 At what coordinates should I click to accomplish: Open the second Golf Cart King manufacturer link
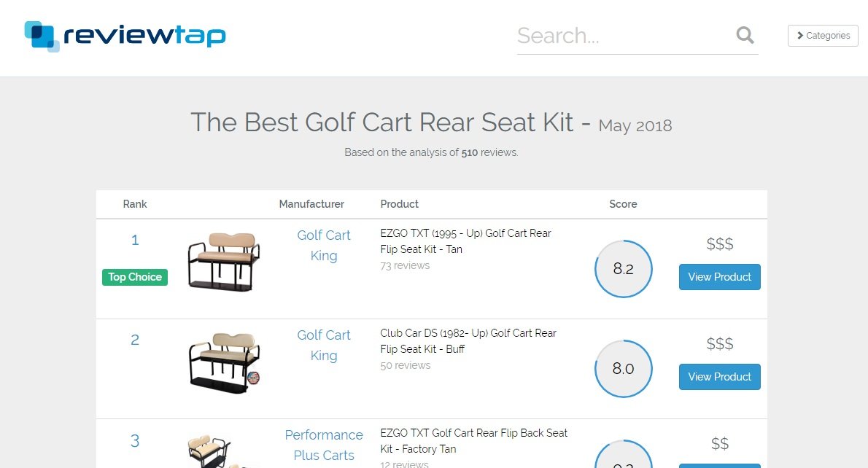(324, 346)
